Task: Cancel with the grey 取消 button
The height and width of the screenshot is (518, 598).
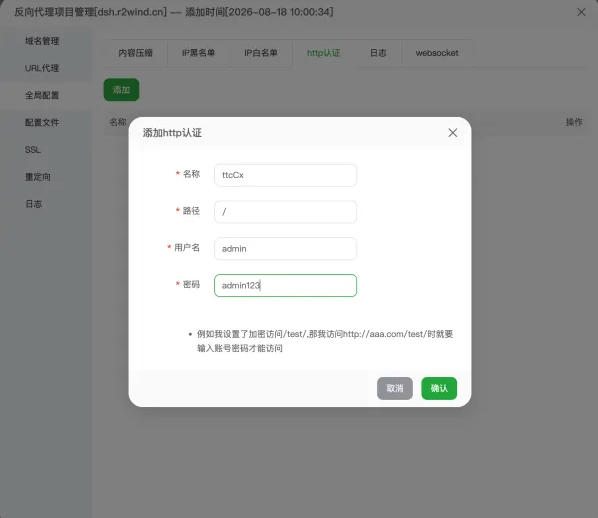Action: pos(395,388)
